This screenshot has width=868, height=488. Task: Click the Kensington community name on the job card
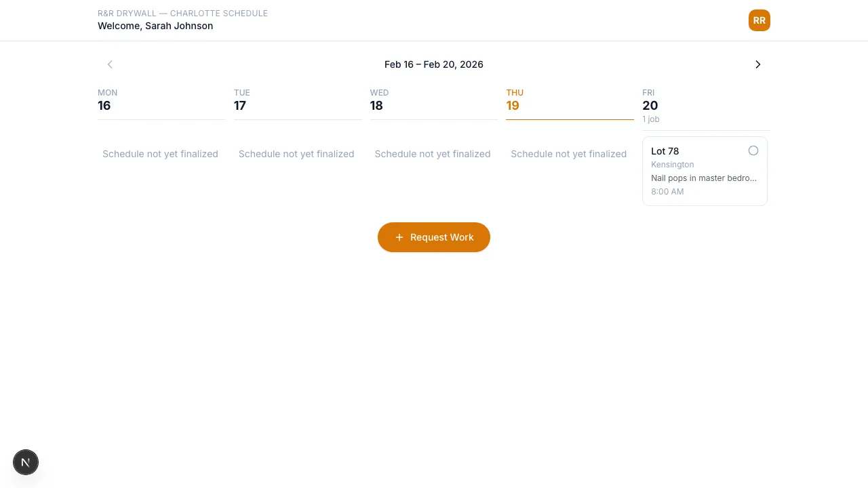[x=672, y=165]
